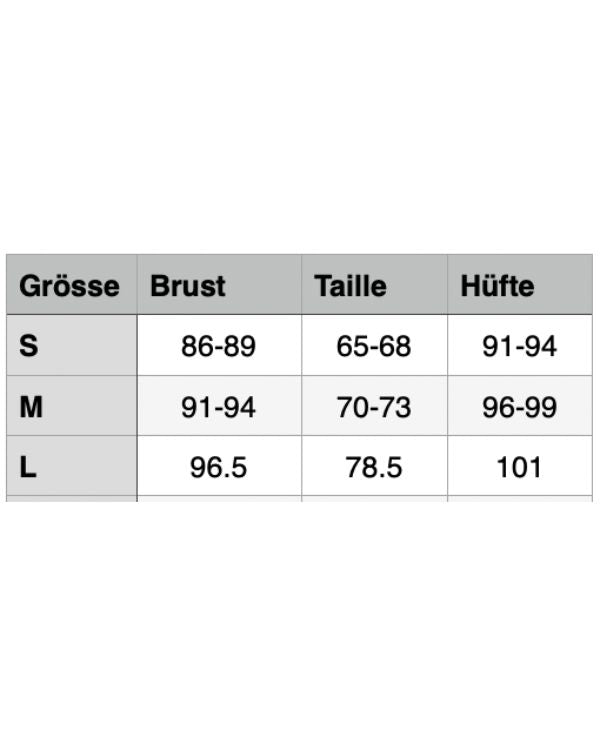Click the empty Brust cell below 96.5
Screen dimensions: 600x750
[218, 498]
